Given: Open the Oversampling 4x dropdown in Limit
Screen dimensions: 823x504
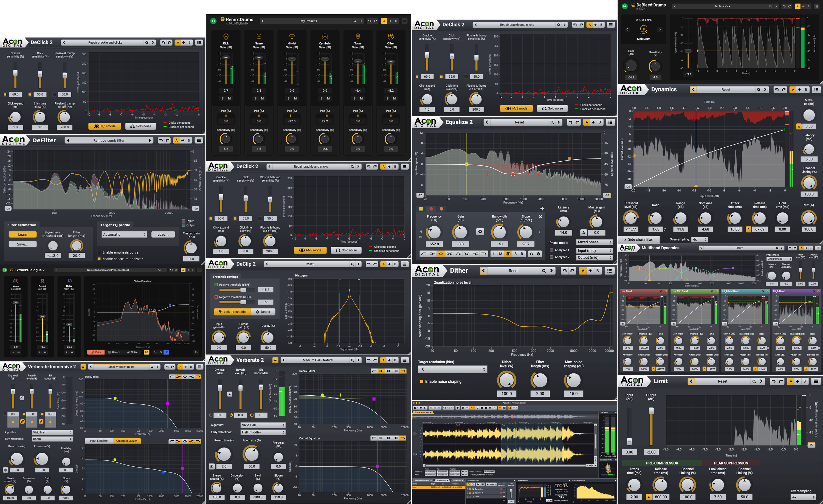Looking at the screenshot, I should pyautogui.click(x=803, y=497).
